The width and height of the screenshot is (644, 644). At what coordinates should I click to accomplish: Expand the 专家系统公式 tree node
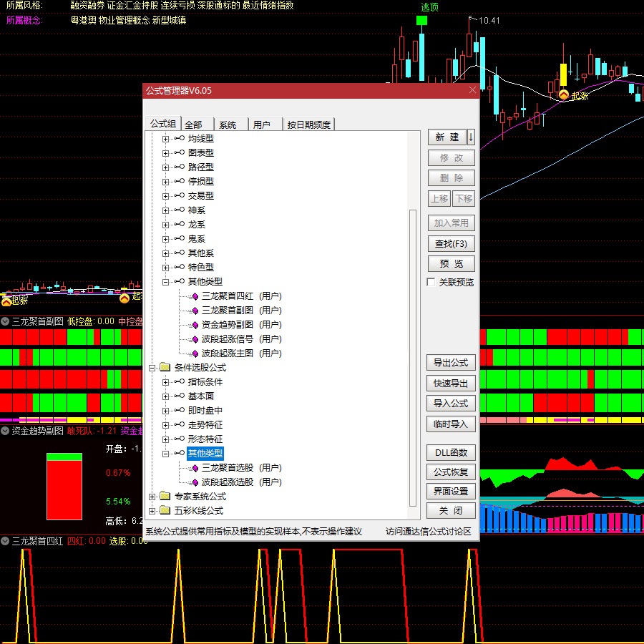pos(152,497)
